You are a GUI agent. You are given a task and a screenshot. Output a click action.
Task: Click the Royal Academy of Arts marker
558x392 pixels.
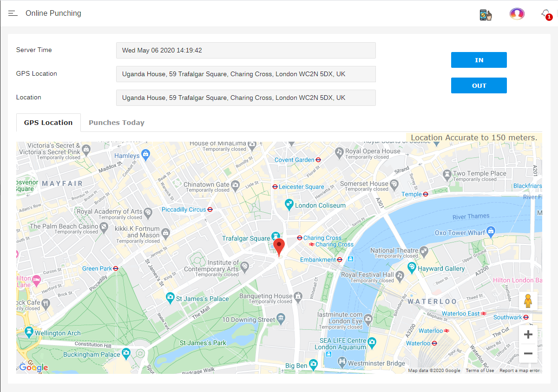coord(148,213)
